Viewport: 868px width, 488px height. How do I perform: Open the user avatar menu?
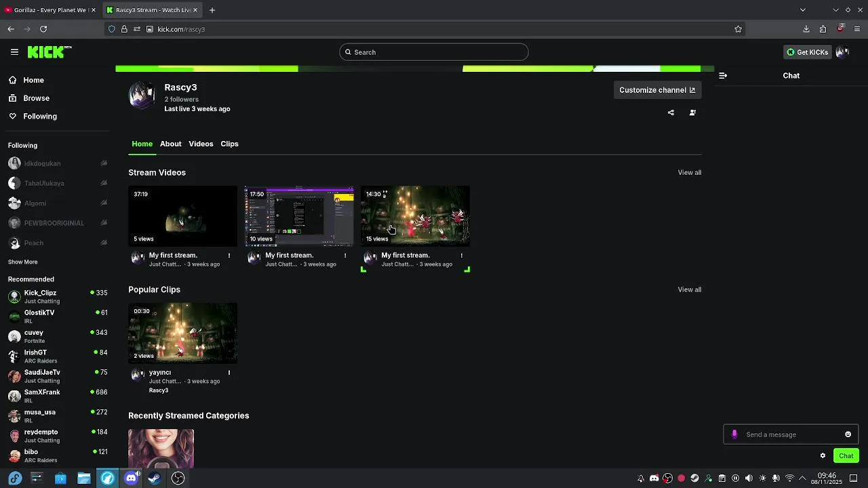[842, 52]
